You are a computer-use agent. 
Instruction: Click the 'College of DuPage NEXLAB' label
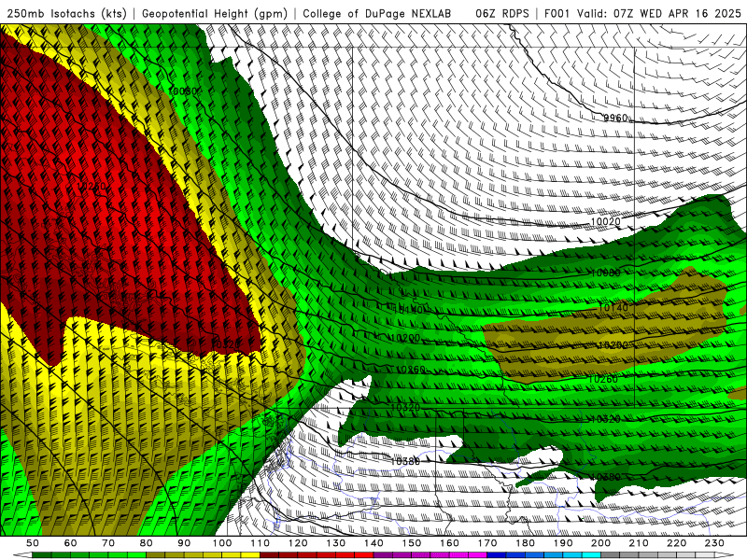(x=377, y=14)
